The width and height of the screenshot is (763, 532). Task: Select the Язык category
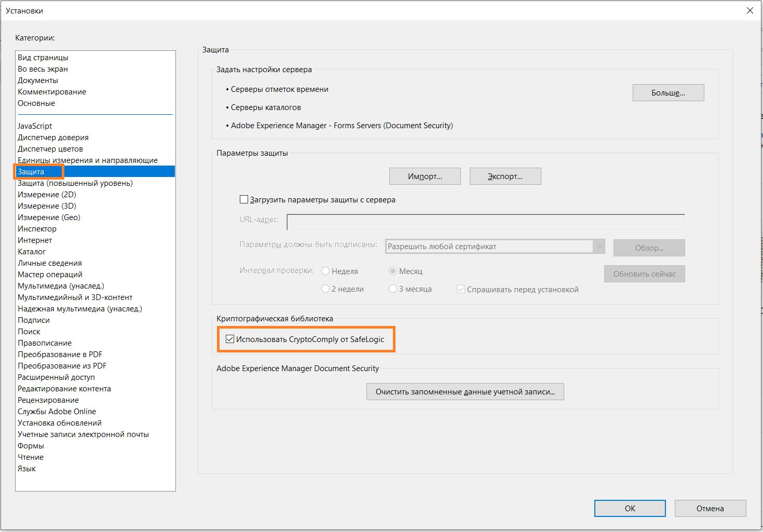tap(96, 469)
